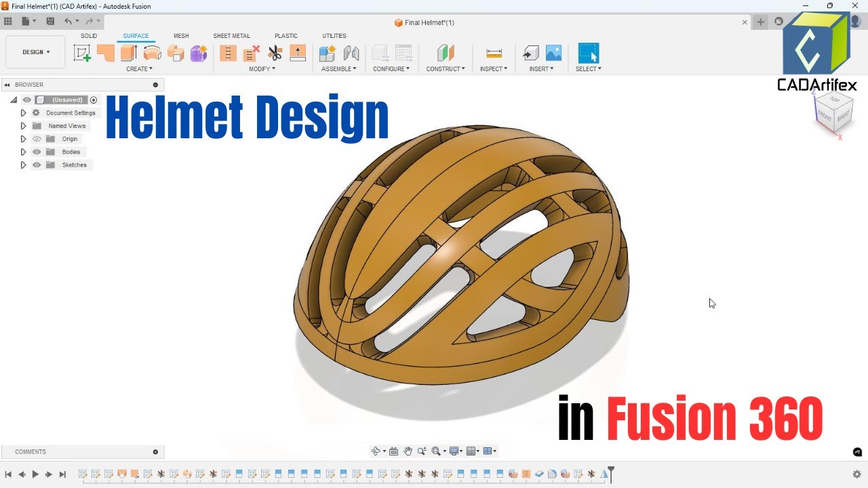Image resolution: width=868 pixels, height=488 pixels.
Task: Select the Create Sketch tool
Action: click(x=82, y=53)
